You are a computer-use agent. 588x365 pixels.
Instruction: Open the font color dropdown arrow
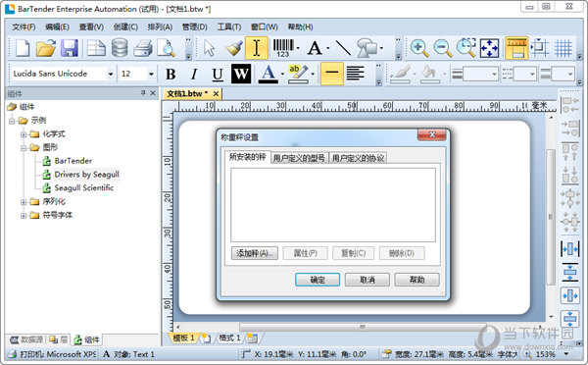282,74
